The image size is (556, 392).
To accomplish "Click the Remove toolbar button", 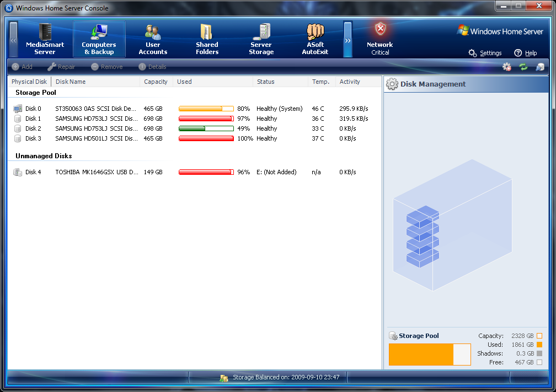I will 107,67.
